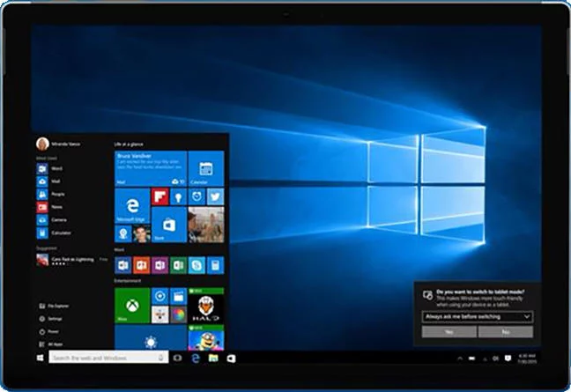
Task: Open Camera from the Most used list
Action: click(50, 220)
